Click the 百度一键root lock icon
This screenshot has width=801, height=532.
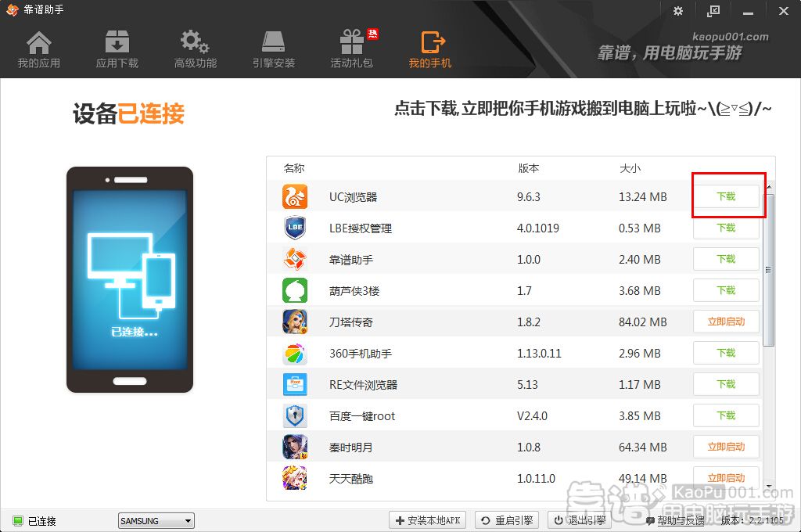pyautogui.click(x=295, y=415)
